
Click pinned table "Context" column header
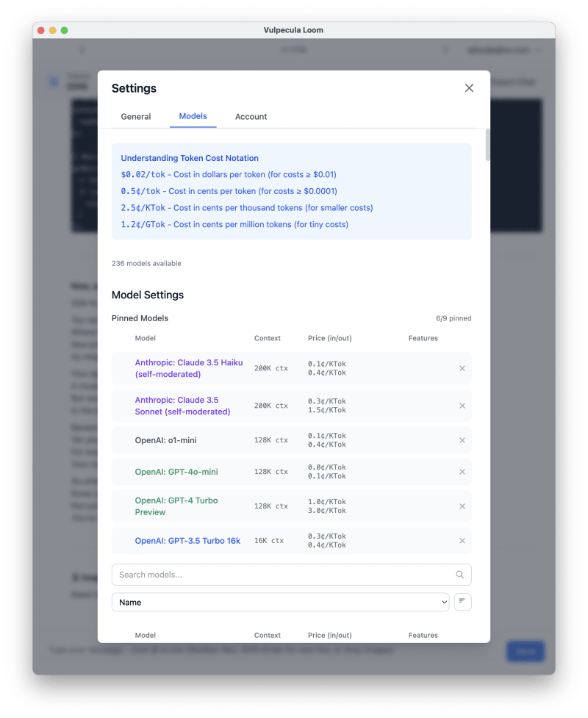(268, 338)
